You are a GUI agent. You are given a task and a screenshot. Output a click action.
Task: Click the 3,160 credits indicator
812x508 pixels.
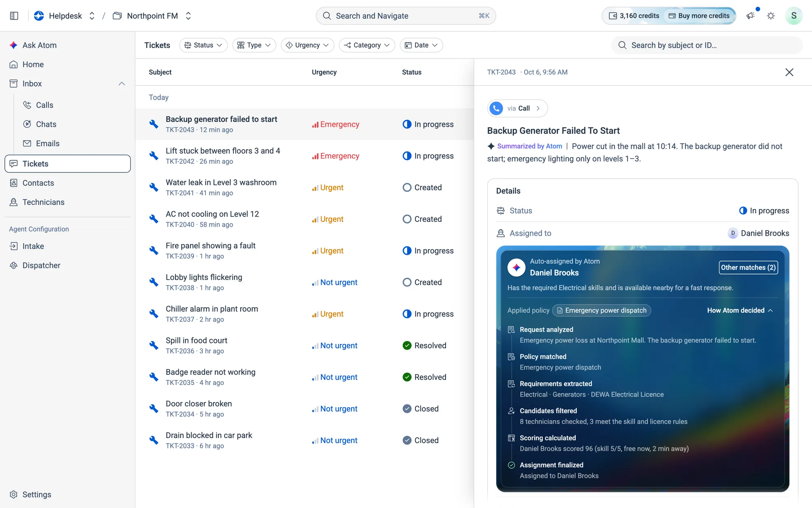coord(634,16)
